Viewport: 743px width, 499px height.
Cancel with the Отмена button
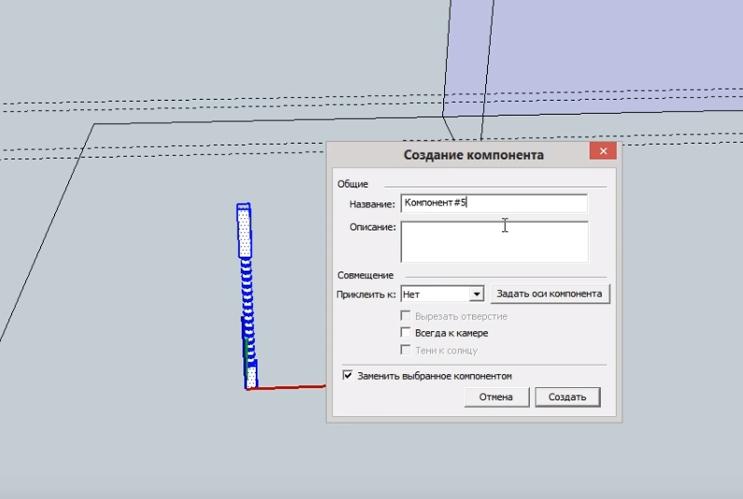[496, 397]
